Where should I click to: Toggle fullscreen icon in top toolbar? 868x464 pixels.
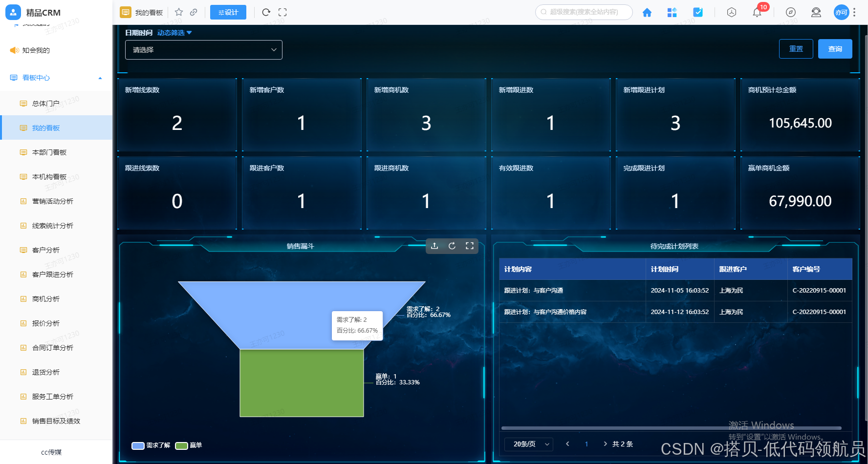click(x=282, y=12)
